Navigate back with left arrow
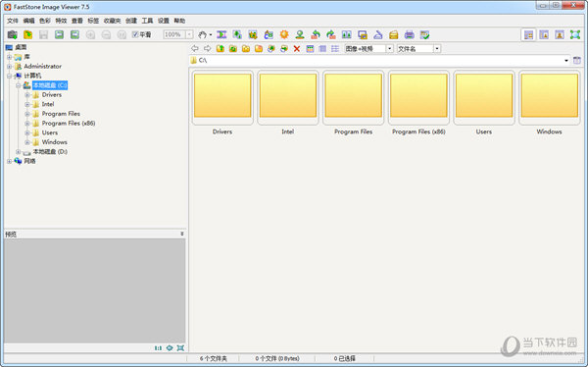 (x=195, y=48)
